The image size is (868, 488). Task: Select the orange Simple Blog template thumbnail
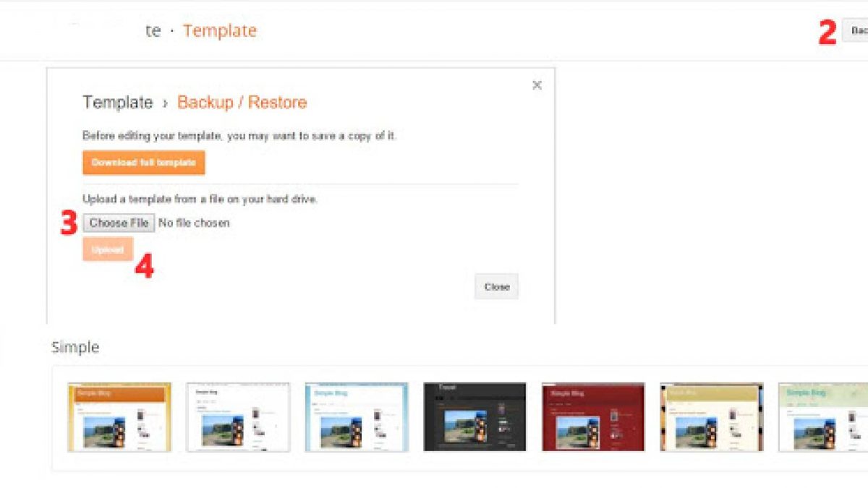click(x=119, y=417)
